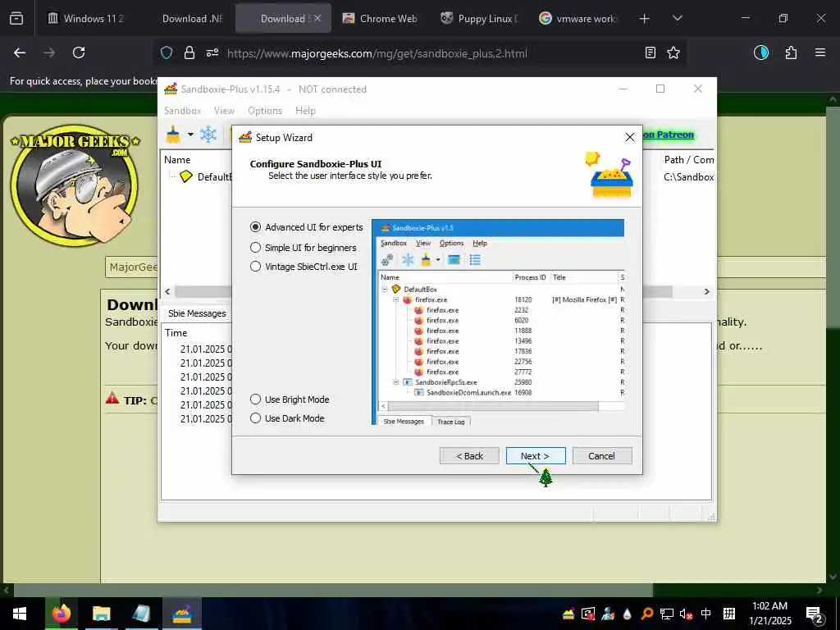Click the left scroll arrow in the Sandboxie list
The height and width of the screenshot is (630, 840).
[167, 291]
